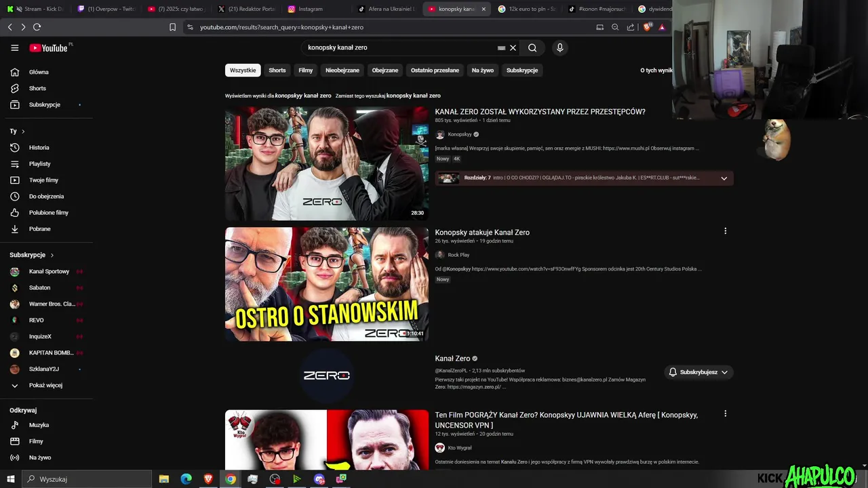
Task: Start voice search with the microphone icon
Action: click(559, 48)
